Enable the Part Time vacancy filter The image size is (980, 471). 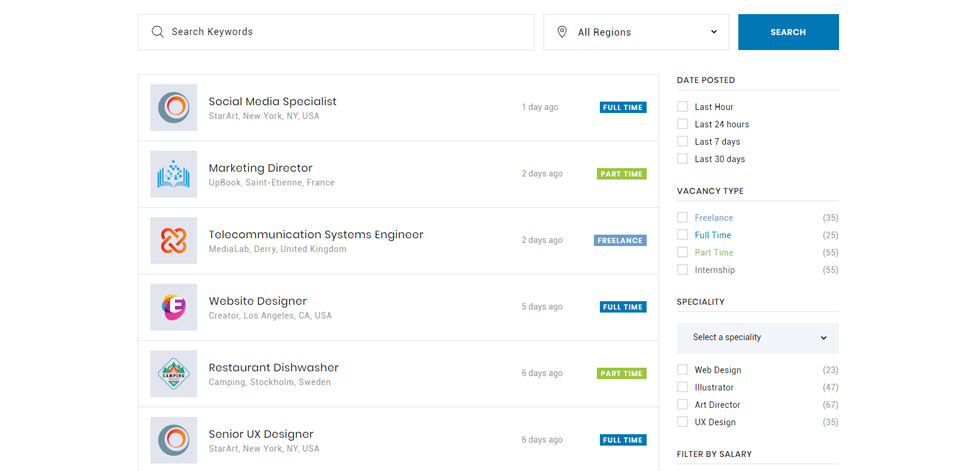(682, 252)
